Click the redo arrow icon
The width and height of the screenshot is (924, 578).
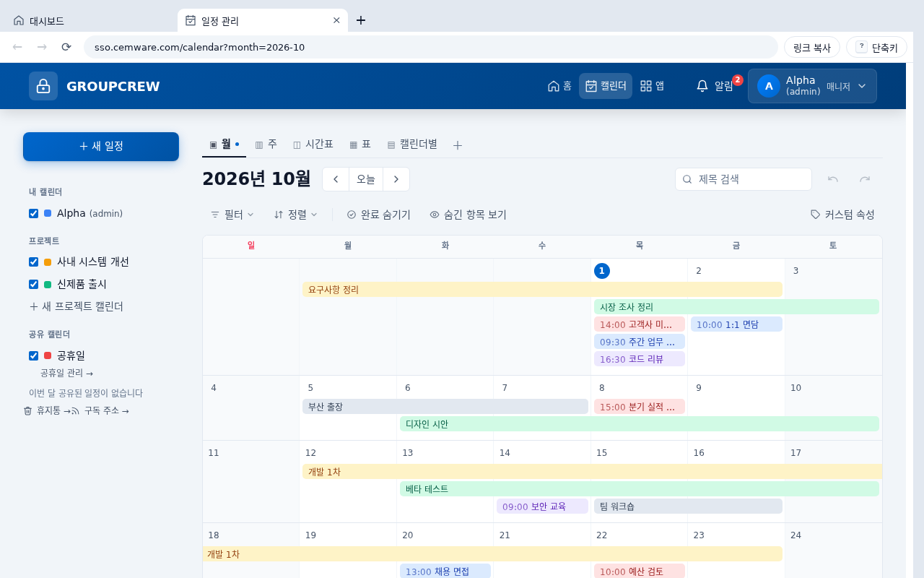tap(865, 179)
